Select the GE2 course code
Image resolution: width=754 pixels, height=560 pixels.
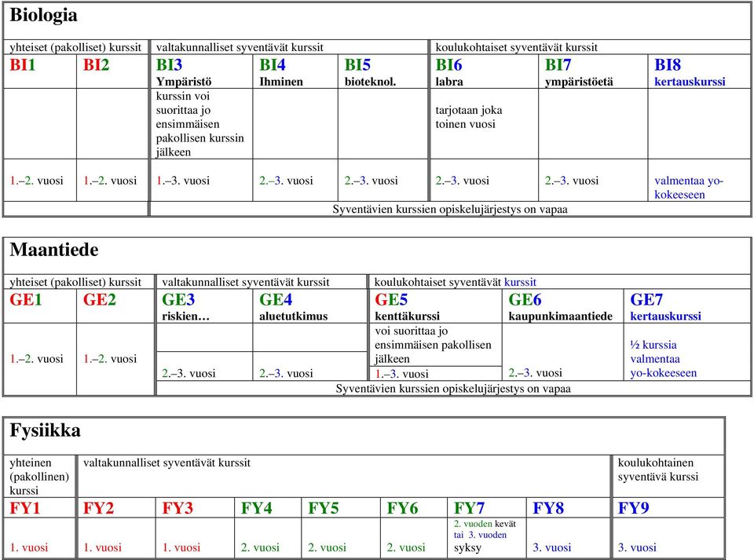[100, 300]
